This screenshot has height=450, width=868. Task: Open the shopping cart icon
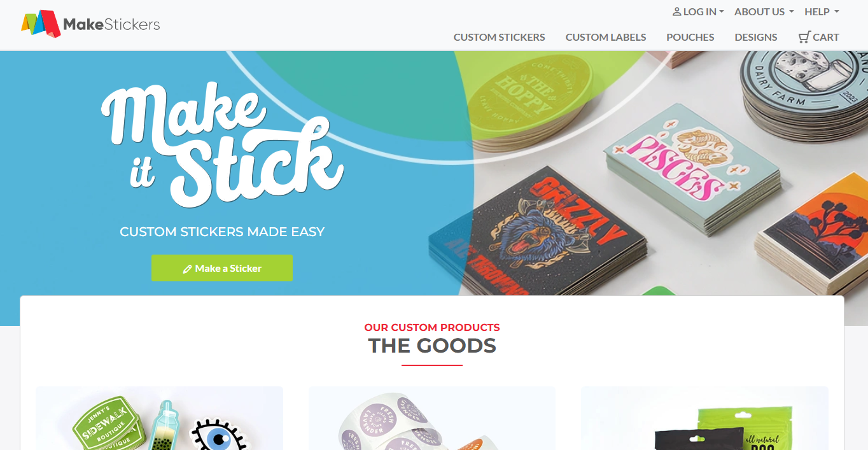pos(804,37)
